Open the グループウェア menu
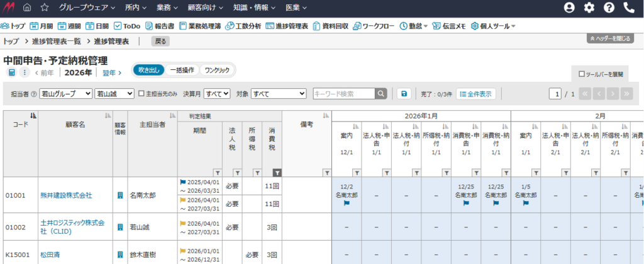Screen dimensions: 644x264 87,8
